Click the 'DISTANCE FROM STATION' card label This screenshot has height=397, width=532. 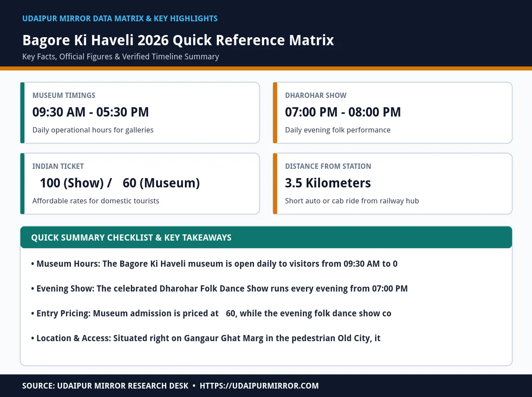click(328, 166)
